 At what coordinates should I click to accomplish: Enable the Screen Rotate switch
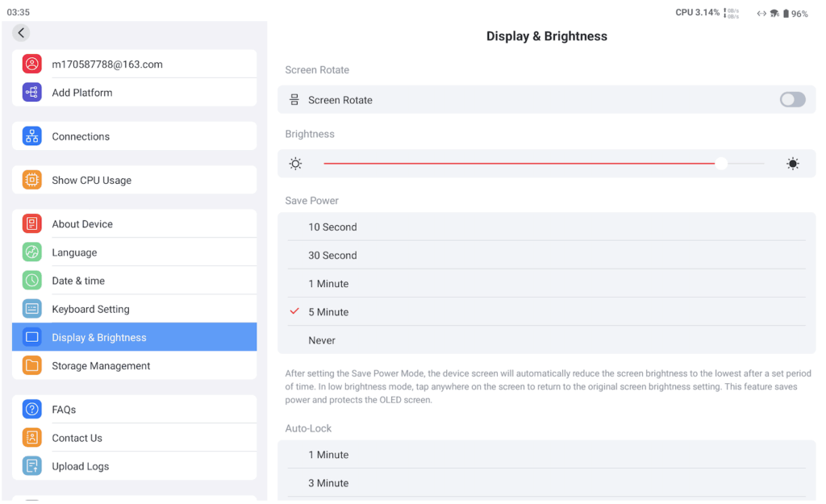792,100
